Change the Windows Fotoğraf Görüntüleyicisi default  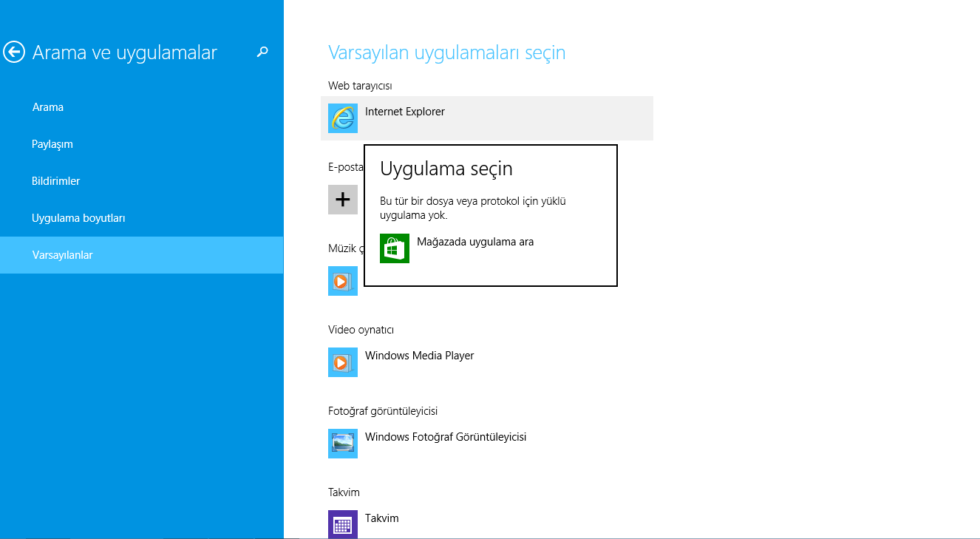[x=487, y=444]
